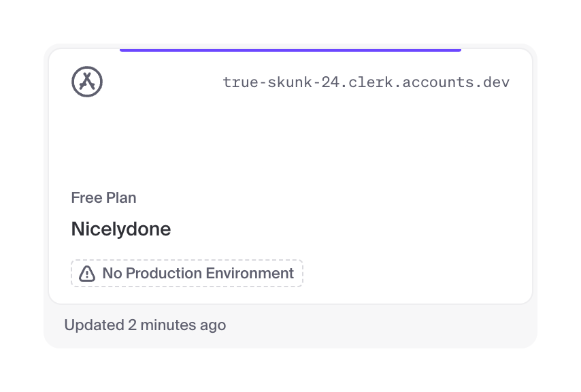Click the Nicelydone application name

(x=120, y=229)
